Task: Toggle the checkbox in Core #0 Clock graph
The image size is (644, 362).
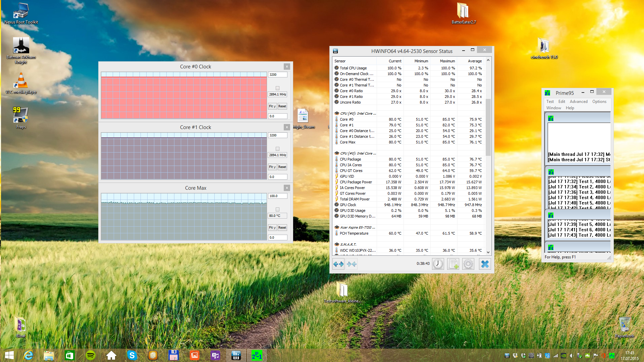Action: [277, 88]
